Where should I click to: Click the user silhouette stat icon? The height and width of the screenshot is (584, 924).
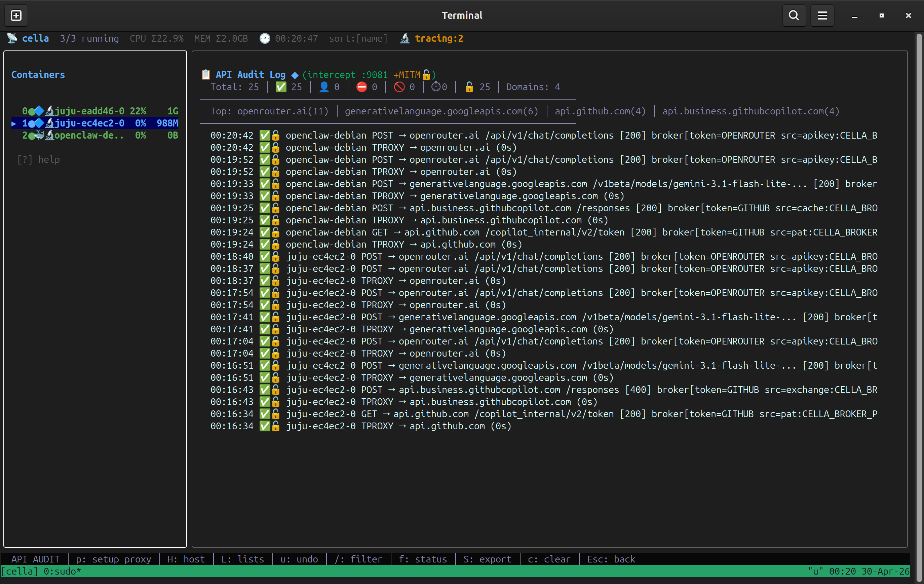click(324, 87)
